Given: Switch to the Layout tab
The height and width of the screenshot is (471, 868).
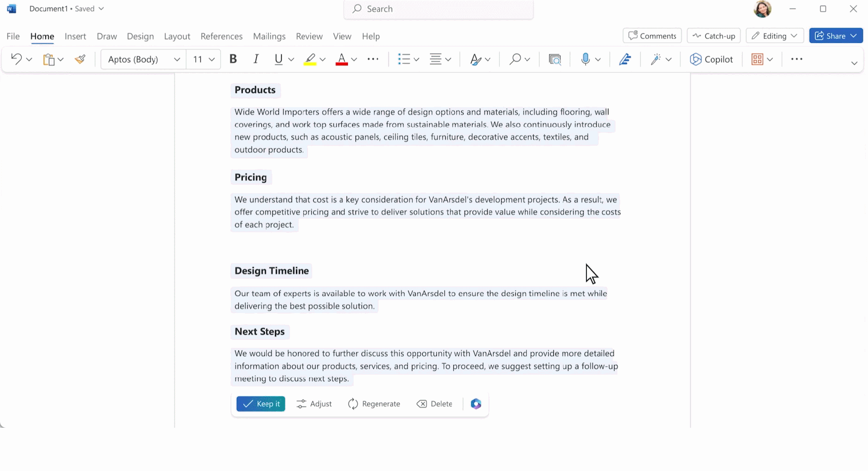Looking at the screenshot, I should [177, 36].
